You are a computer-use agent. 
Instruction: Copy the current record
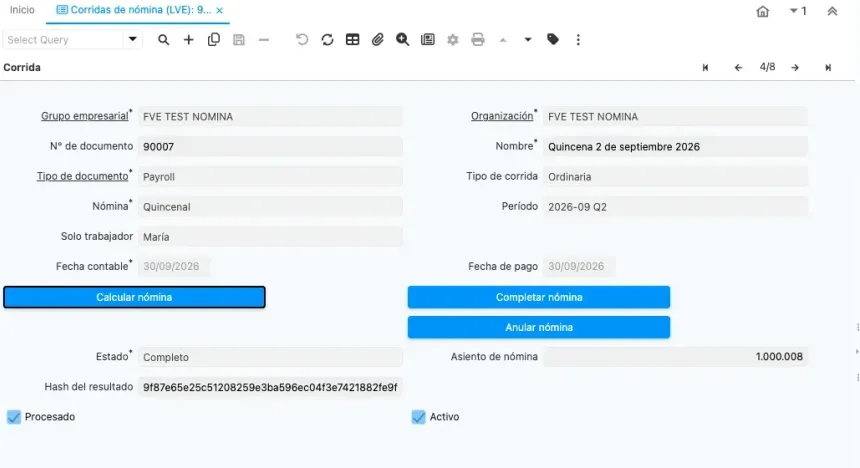coord(213,40)
